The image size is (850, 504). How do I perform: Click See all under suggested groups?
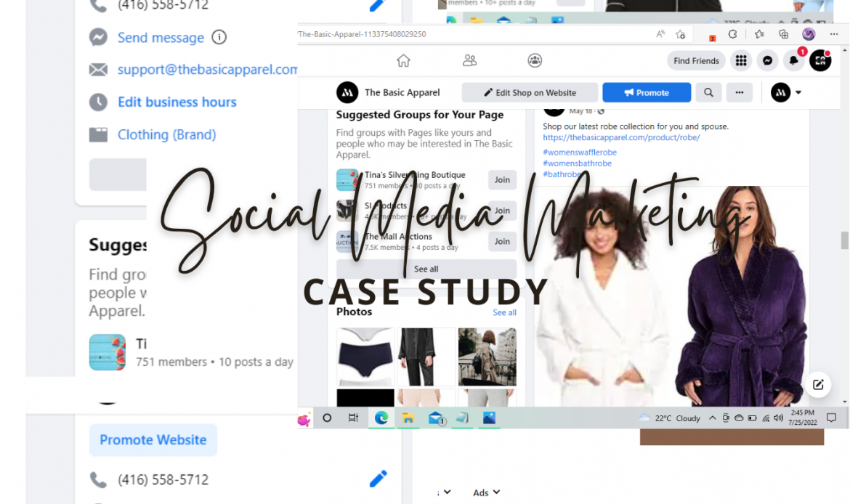click(426, 269)
